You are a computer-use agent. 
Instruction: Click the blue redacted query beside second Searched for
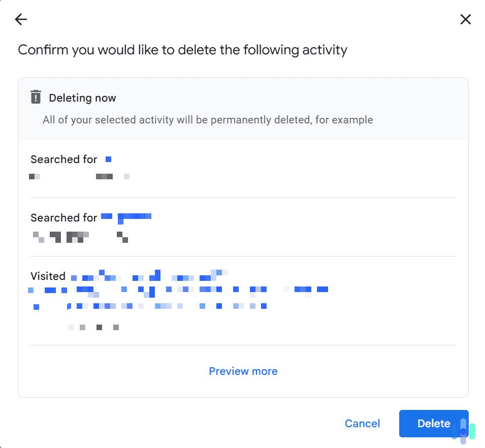[127, 216]
